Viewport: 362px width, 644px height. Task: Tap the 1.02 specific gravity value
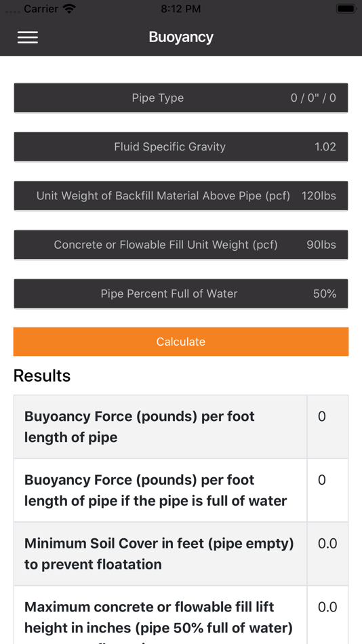point(325,146)
